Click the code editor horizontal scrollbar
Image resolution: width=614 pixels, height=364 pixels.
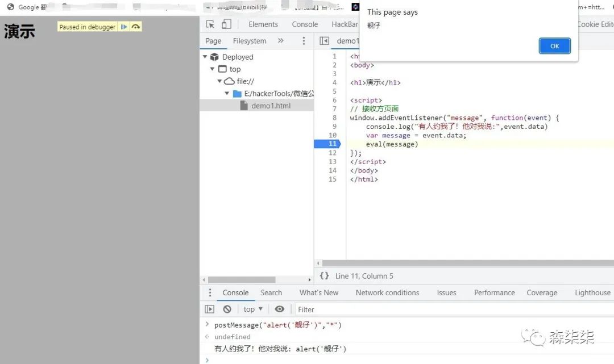(468, 263)
